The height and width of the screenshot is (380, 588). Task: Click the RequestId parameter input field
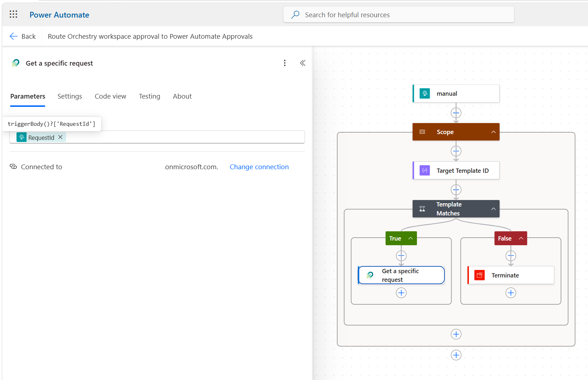(157, 137)
